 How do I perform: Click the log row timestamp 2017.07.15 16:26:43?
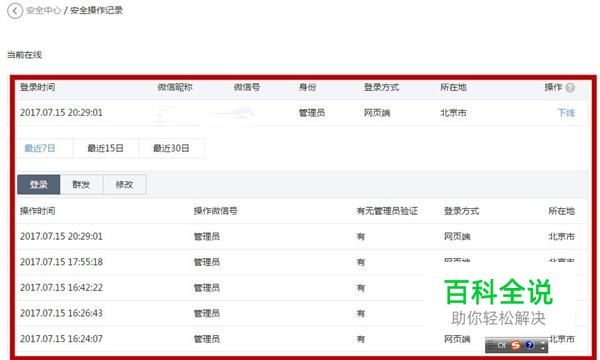[61, 313]
